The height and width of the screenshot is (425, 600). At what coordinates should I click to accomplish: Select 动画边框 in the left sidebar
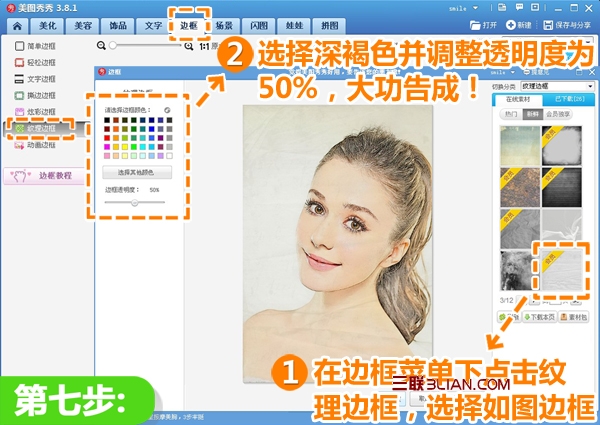click(x=35, y=145)
